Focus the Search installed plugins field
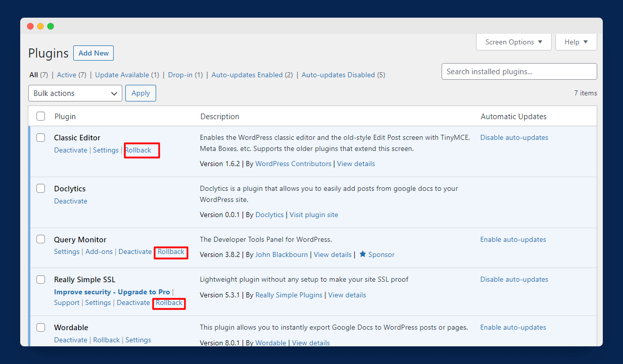This screenshot has height=364, width=623. point(519,72)
